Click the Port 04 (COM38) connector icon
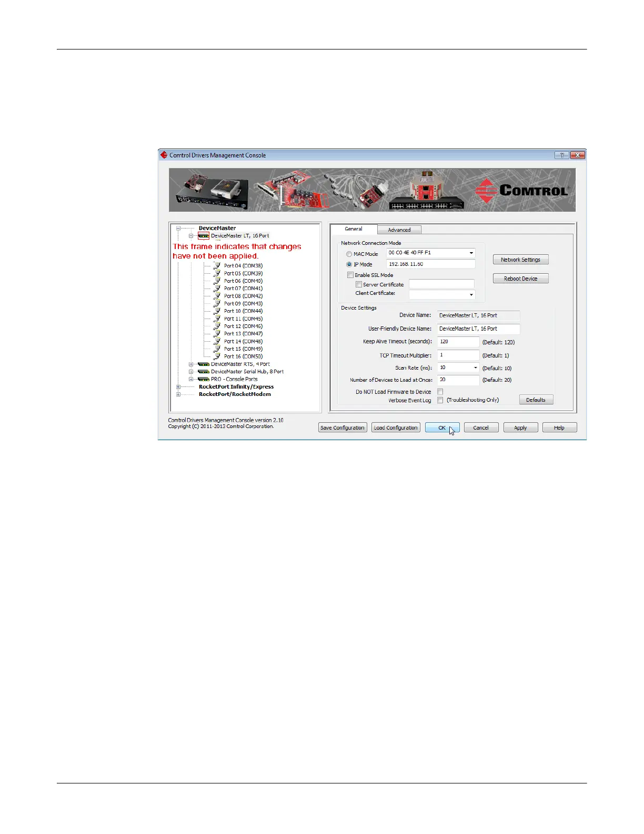Viewport: 644px width, 834px height. (x=217, y=266)
